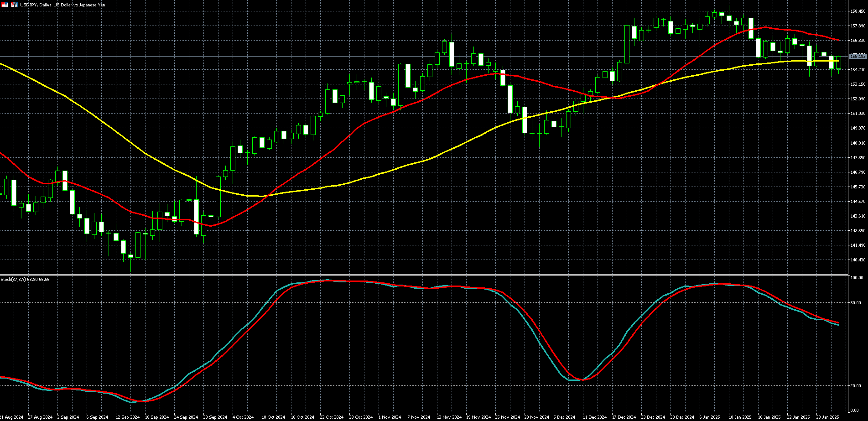Viewport: 868px width, 421px height.
Task: Click the 158.450 price scale label
Action: click(x=858, y=11)
